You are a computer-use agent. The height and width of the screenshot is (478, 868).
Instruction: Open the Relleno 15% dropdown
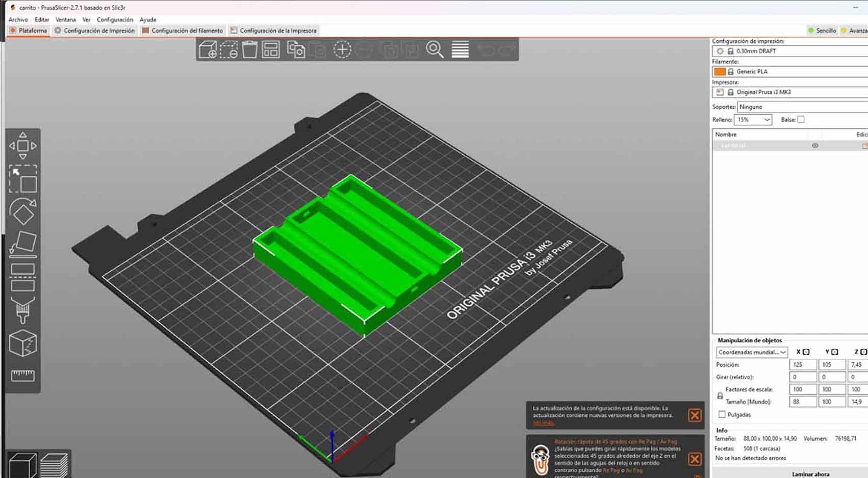(753, 120)
